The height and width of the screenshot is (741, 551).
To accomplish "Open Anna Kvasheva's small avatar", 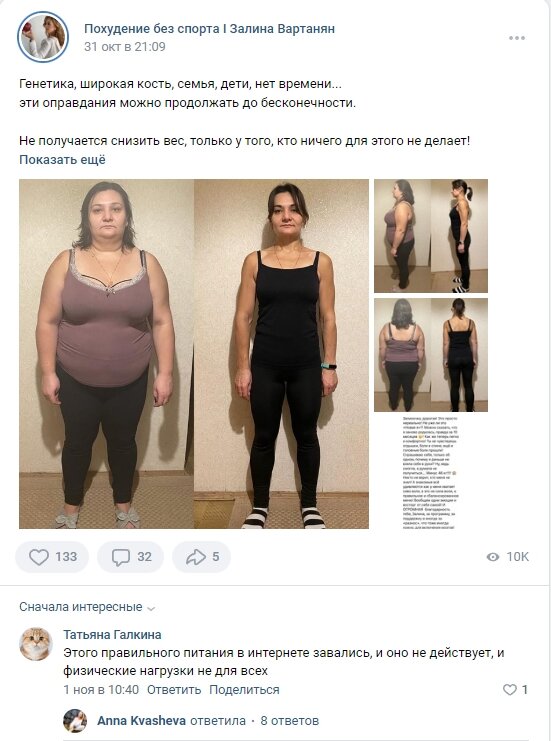I will pos(75,720).
